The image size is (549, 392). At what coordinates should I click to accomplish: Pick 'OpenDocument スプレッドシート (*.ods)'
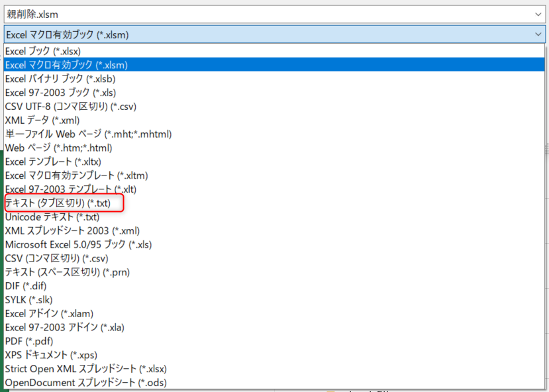point(274,383)
